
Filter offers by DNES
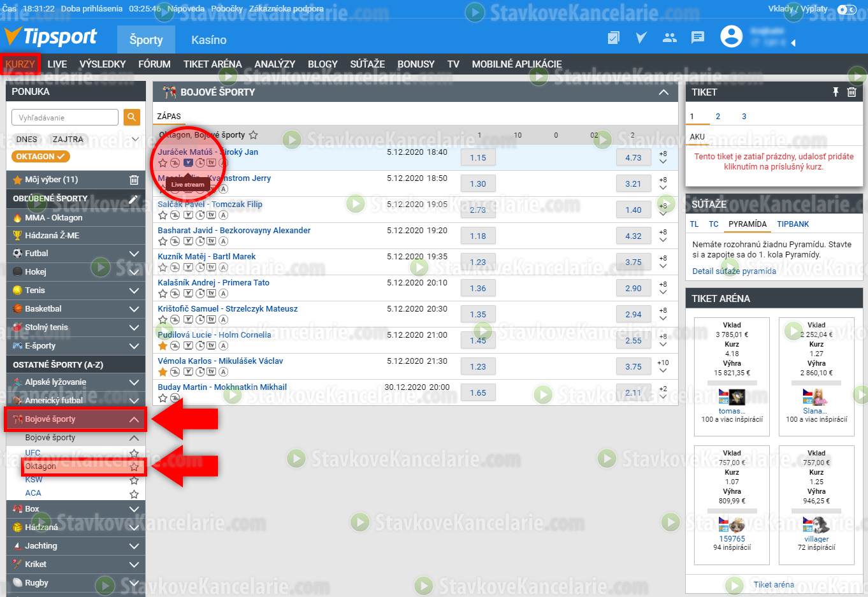27,139
